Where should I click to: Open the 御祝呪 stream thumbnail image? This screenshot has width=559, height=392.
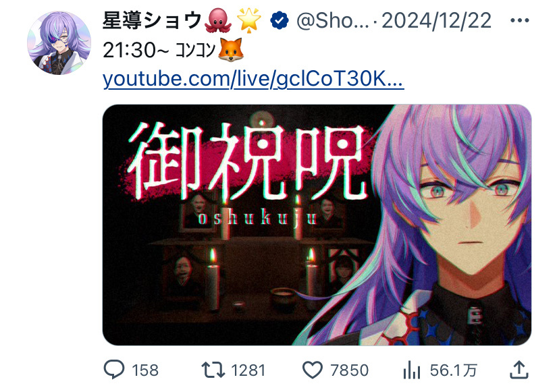(317, 225)
